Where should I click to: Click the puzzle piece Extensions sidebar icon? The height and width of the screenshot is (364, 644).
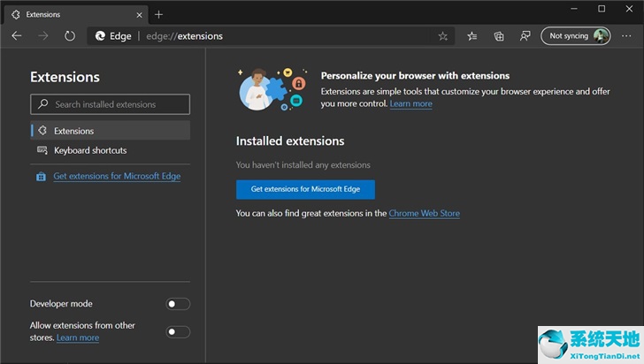42,131
